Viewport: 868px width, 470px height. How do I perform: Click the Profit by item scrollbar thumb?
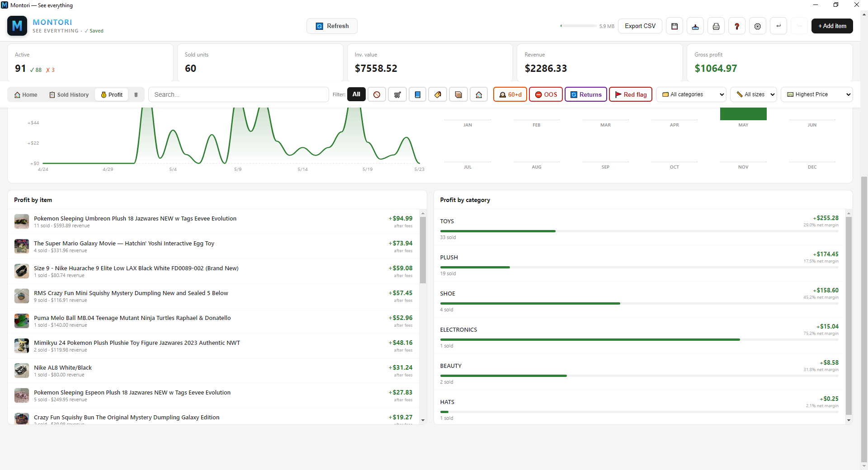pyautogui.click(x=423, y=250)
